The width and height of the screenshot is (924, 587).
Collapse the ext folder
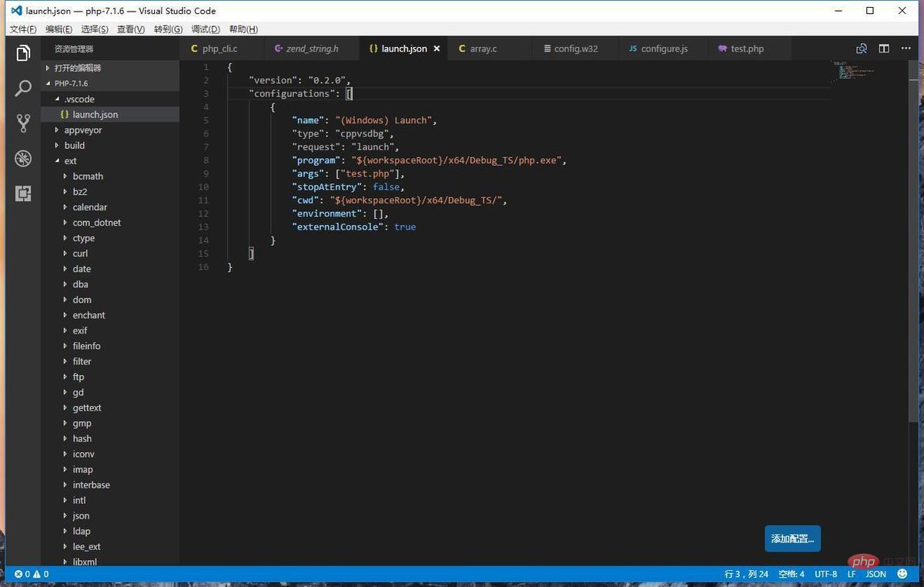110,161
